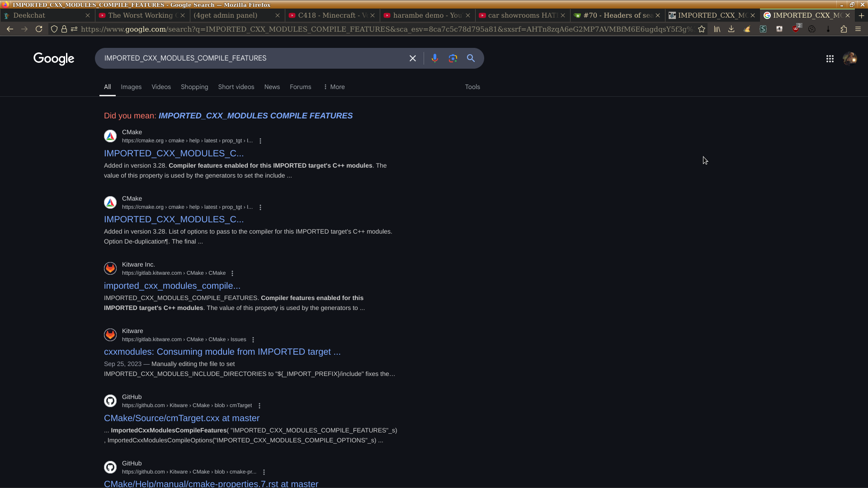Clear the search box text
The image size is (868, 488).
click(412, 58)
